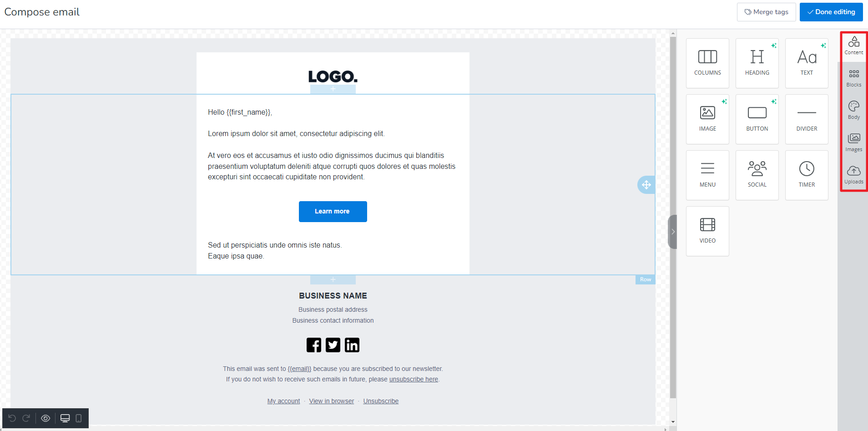Click the undo arrow icon

pyautogui.click(x=12, y=418)
